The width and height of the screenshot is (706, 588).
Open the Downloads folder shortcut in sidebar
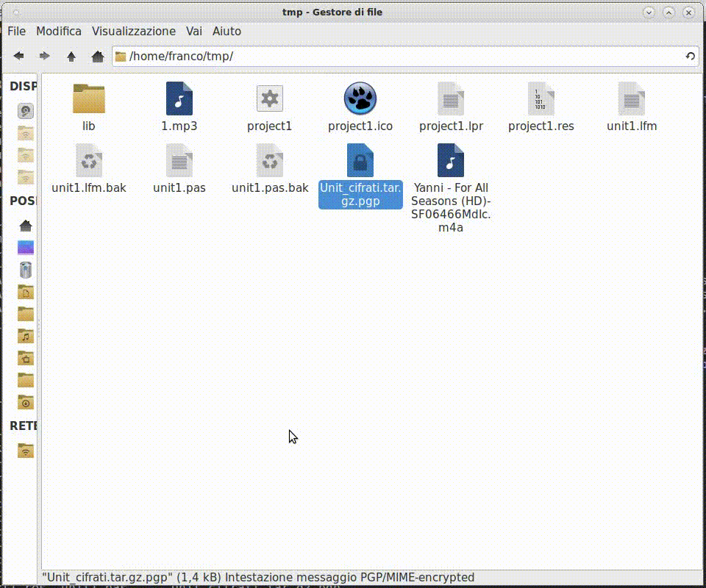click(x=26, y=402)
